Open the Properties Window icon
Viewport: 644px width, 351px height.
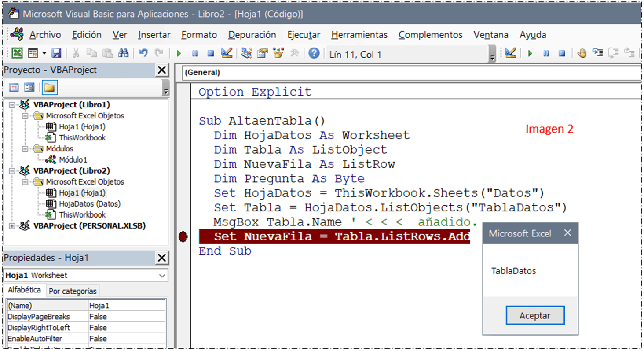(263, 54)
